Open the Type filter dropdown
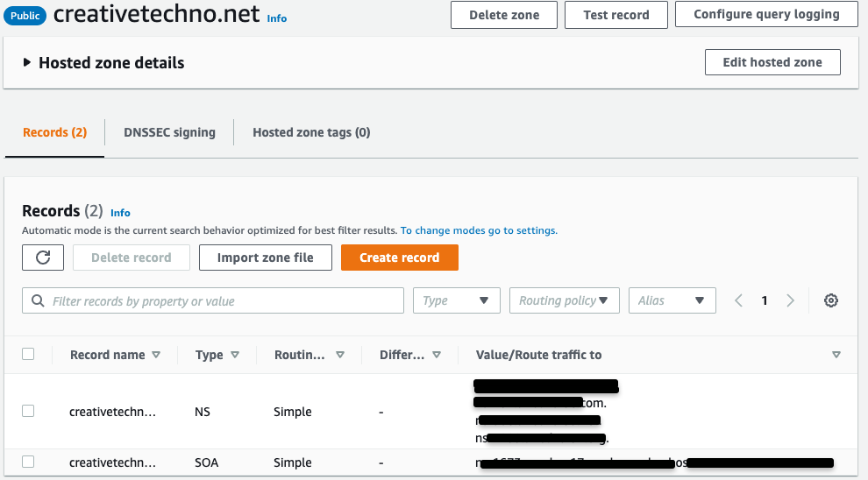The height and width of the screenshot is (480, 868). point(456,300)
